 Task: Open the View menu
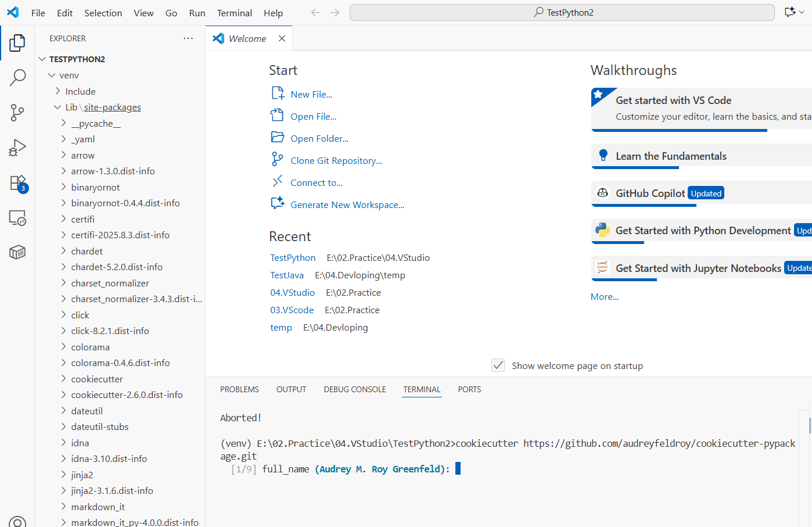tap(143, 13)
